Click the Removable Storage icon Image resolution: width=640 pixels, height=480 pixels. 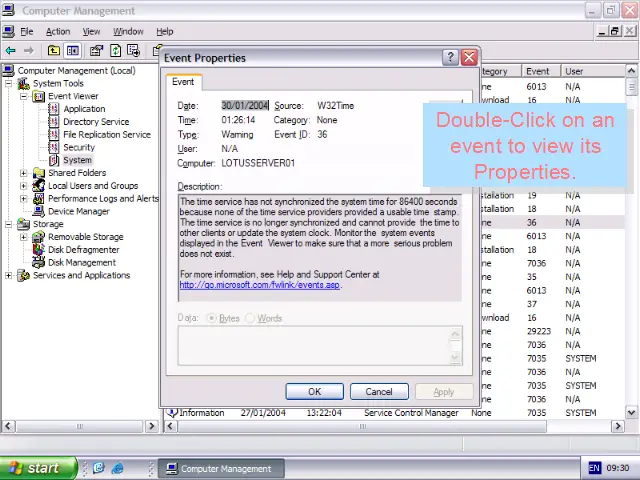tap(39, 237)
